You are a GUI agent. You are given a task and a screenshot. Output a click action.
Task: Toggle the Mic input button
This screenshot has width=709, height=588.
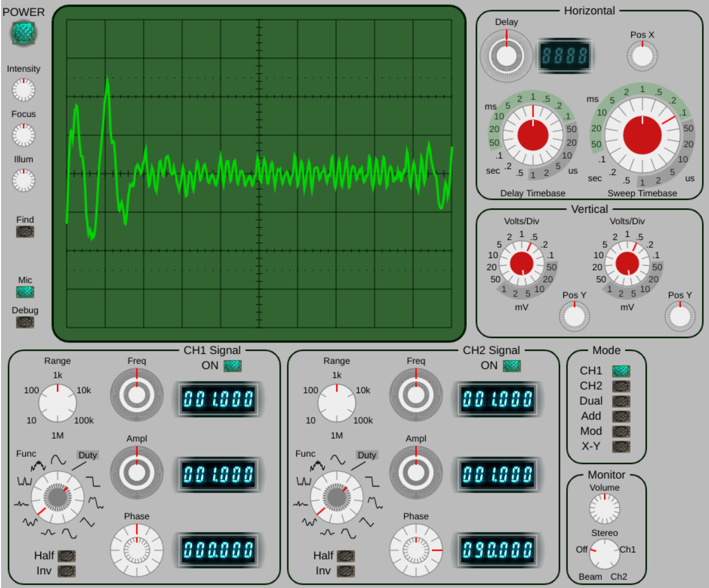coord(25,292)
